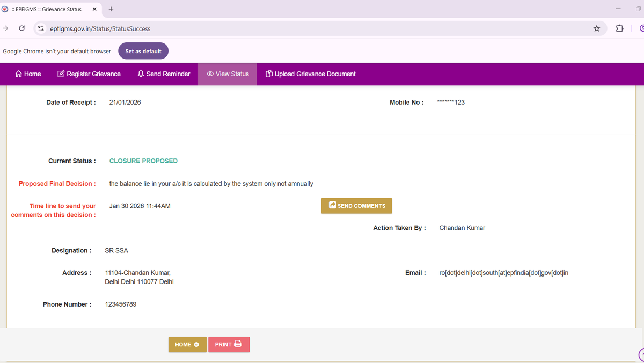Click the SR SSA designation text
644x363 pixels.
pos(116,251)
